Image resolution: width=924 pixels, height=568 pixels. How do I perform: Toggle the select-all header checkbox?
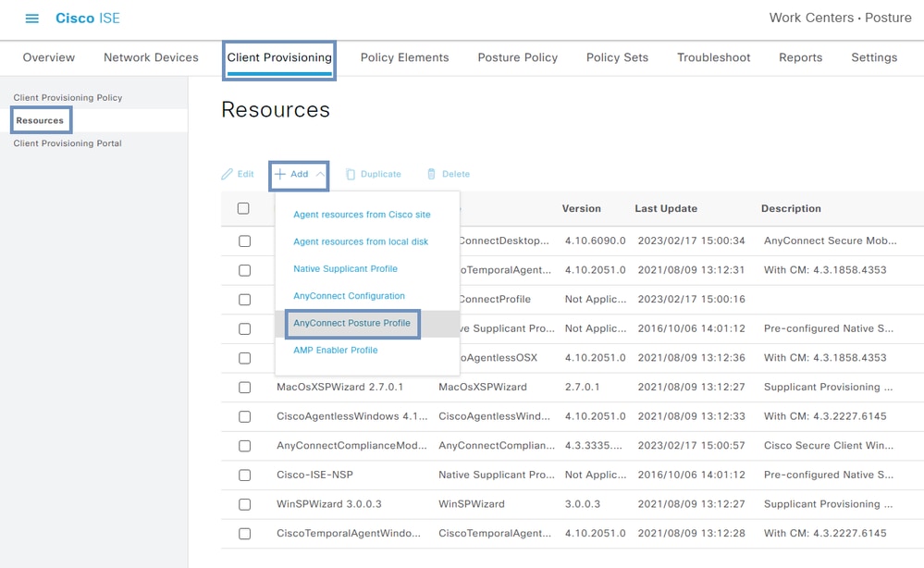[243, 208]
